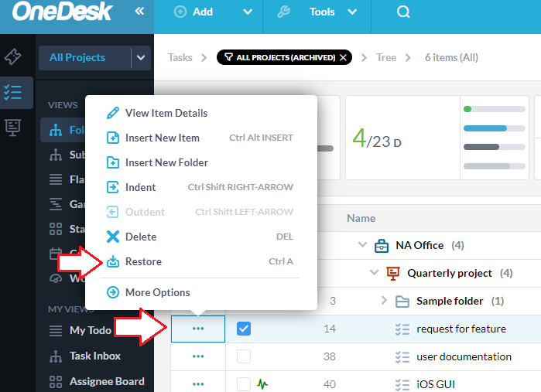Click the three-dots menu for user documentation
The width and height of the screenshot is (541, 392).
[x=198, y=356]
